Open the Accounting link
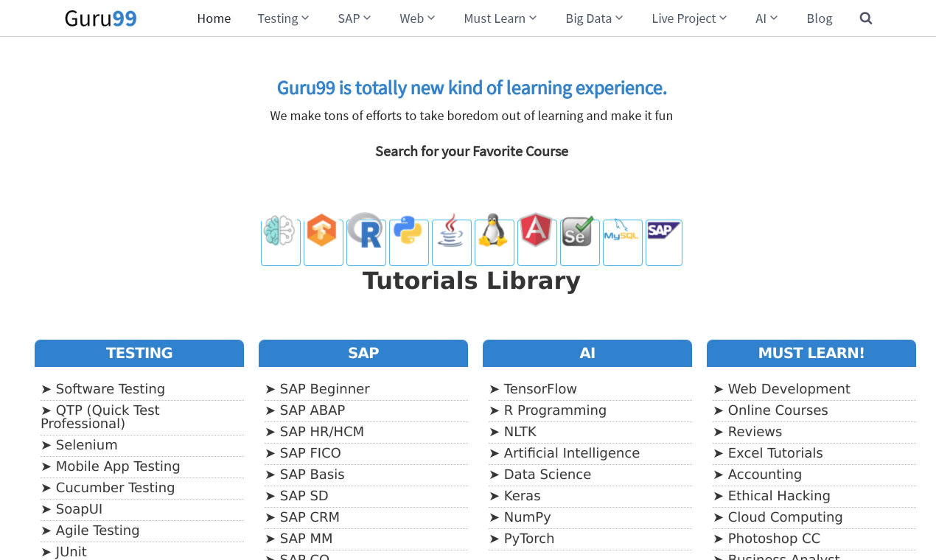936x560 pixels. point(765,475)
